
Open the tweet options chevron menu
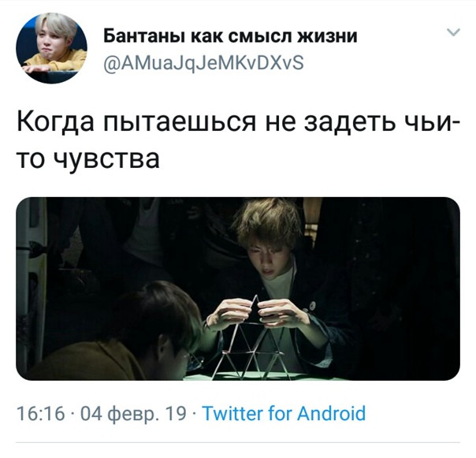click(453, 32)
